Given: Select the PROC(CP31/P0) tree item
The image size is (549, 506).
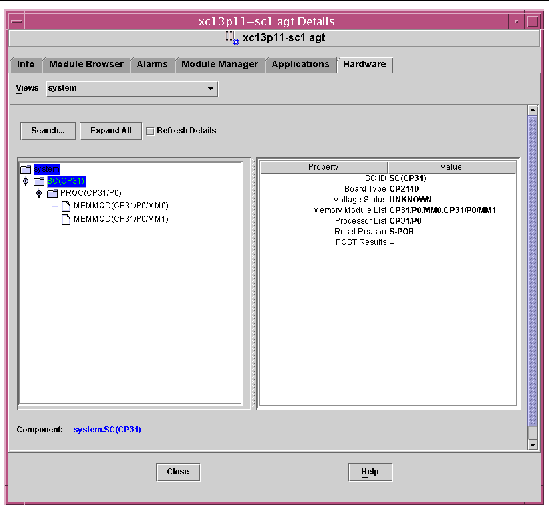Looking at the screenshot, I should [91, 193].
